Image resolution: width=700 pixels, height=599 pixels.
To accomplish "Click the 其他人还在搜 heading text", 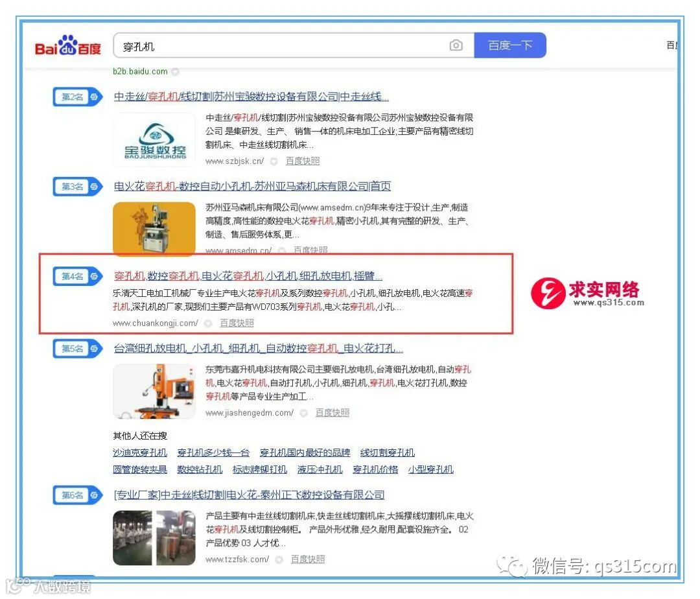I will (140, 436).
